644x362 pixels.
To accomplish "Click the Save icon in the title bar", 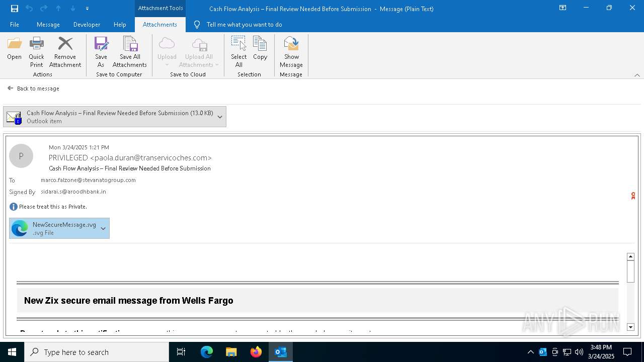I will tap(15, 9).
